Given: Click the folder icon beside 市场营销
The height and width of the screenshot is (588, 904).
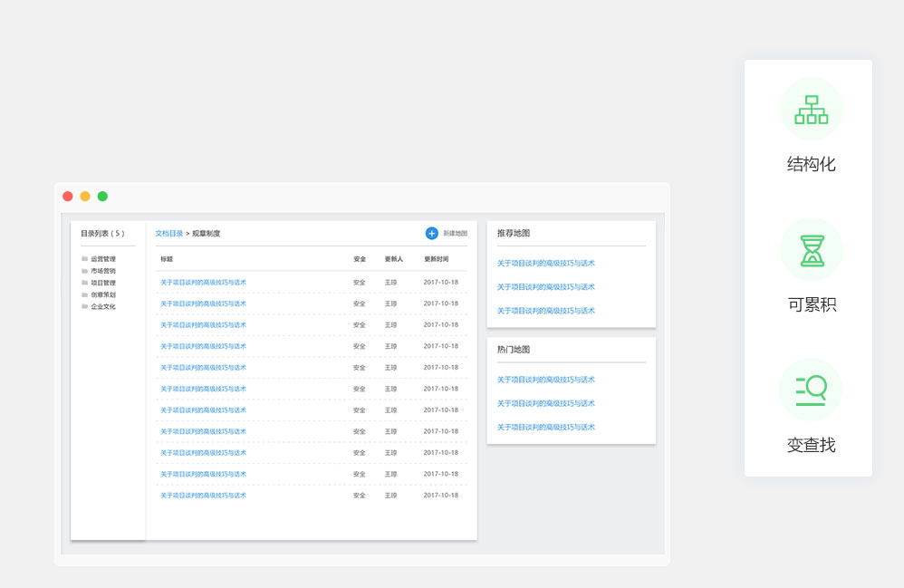Looking at the screenshot, I should point(85,271).
